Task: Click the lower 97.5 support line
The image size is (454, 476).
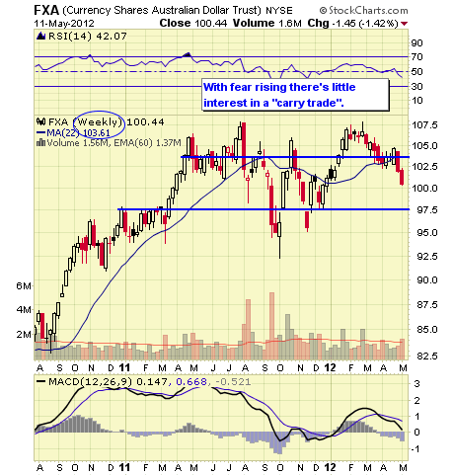Action: coord(264,209)
